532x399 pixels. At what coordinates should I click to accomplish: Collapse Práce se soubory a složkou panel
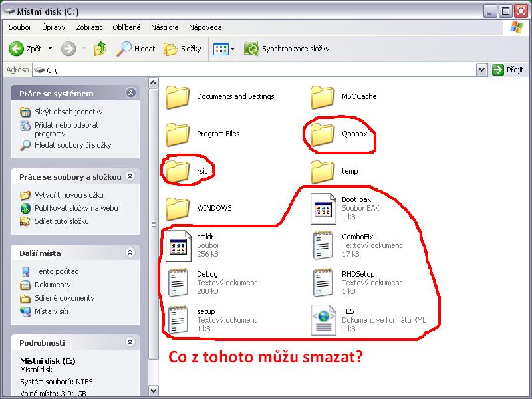coord(130,176)
